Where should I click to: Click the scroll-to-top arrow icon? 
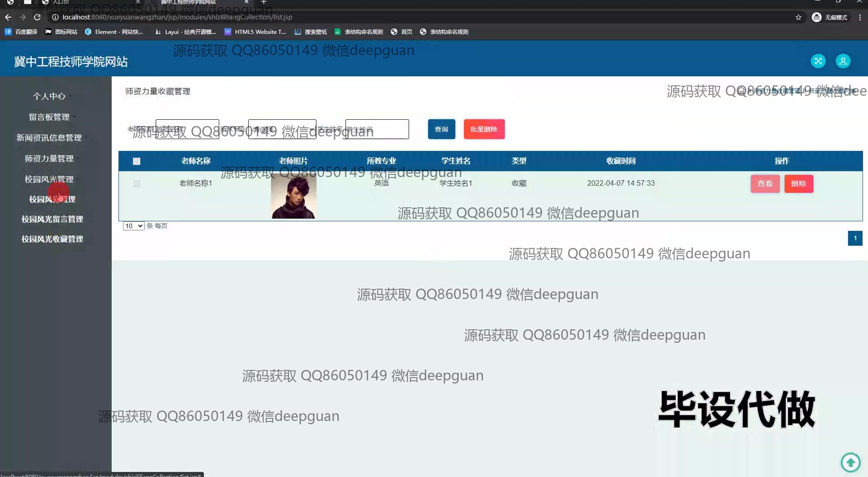click(x=850, y=462)
